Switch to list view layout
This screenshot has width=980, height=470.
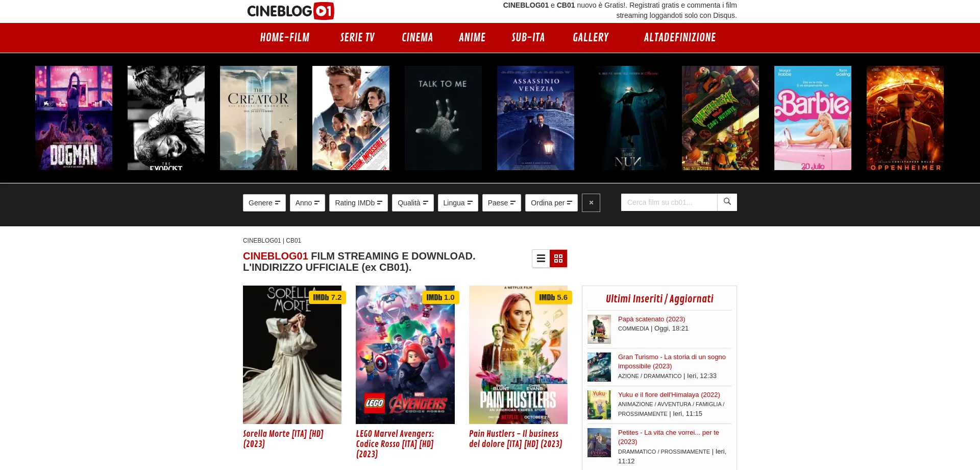click(541, 258)
